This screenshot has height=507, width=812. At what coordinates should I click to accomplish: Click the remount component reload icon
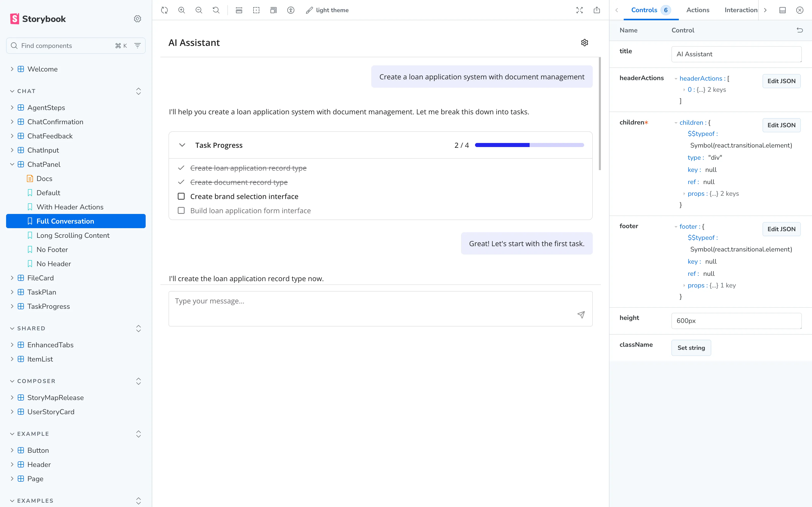click(x=164, y=10)
